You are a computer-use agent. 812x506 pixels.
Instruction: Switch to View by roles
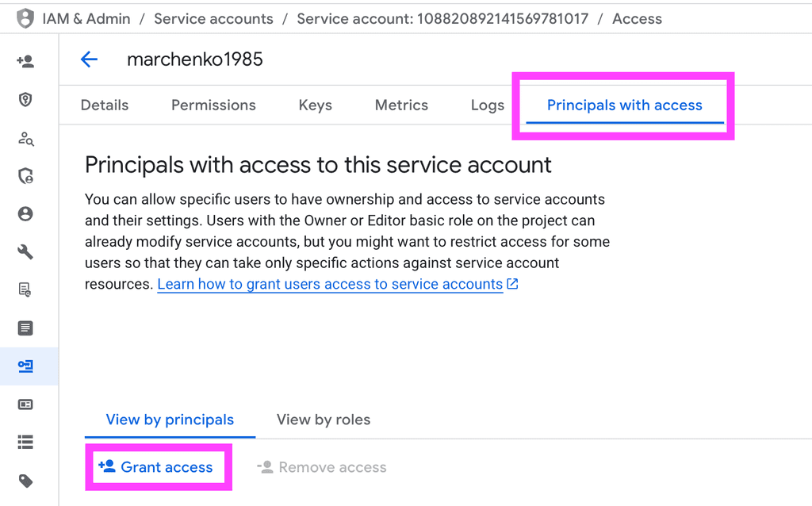(323, 420)
